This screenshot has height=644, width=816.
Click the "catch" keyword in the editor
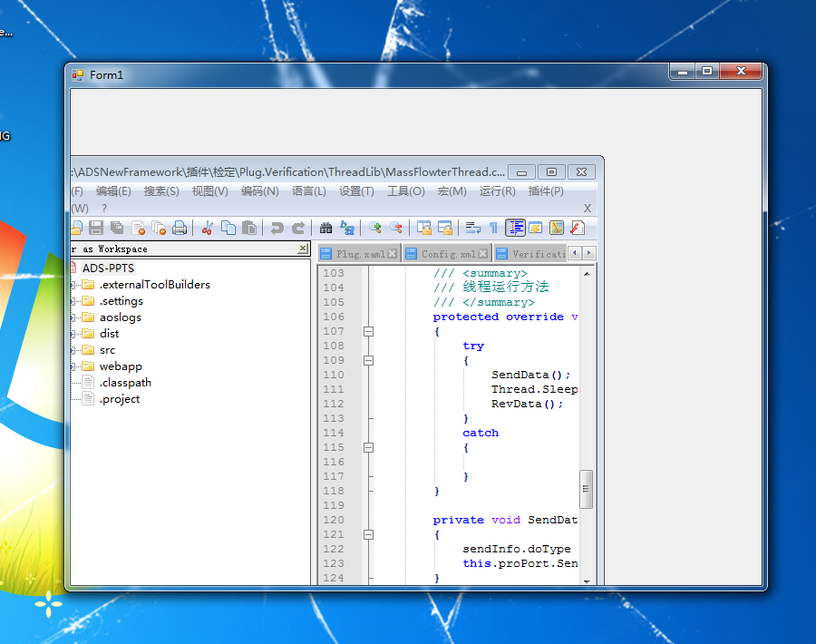tap(481, 434)
